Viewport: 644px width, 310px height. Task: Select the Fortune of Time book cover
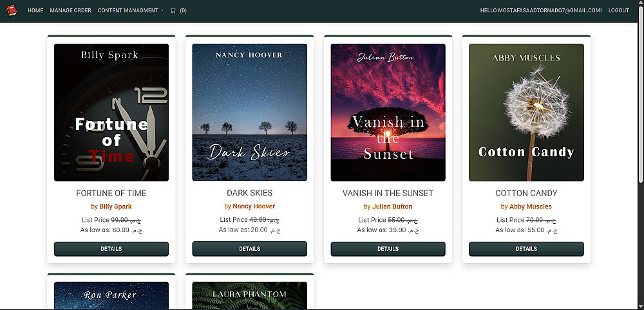[x=111, y=113]
